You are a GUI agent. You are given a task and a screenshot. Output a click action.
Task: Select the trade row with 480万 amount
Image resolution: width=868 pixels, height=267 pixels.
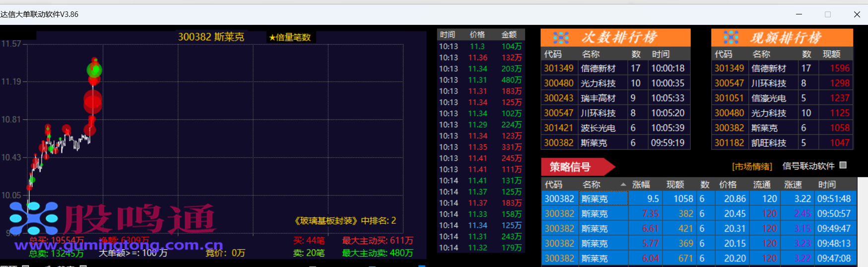[480, 80]
